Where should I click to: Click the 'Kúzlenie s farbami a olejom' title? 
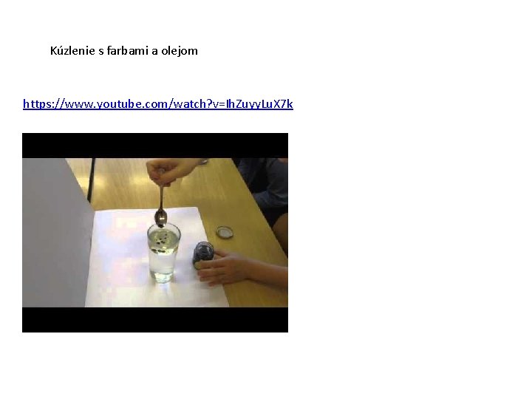click(x=124, y=51)
